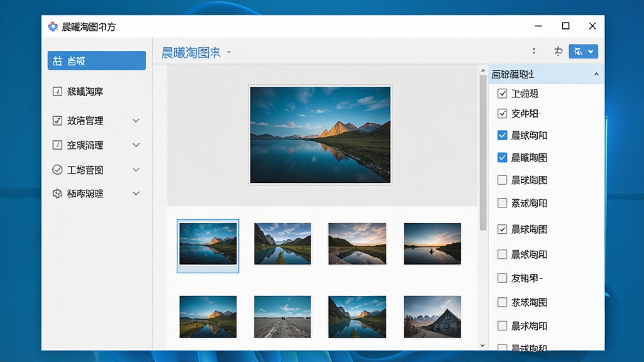The width and height of the screenshot is (644, 362).
Task: Click the last sidebar row's puzzle-like icon
Action: pyautogui.click(x=57, y=194)
